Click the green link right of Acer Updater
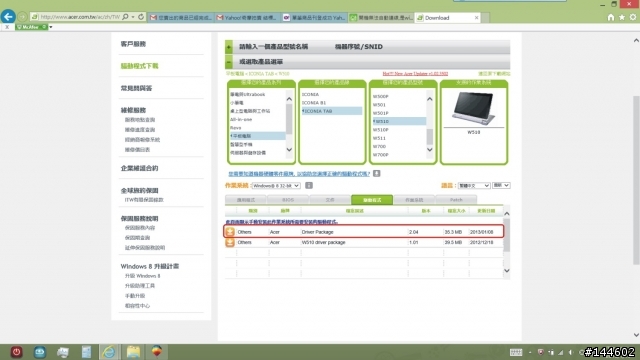 tap(494, 74)
